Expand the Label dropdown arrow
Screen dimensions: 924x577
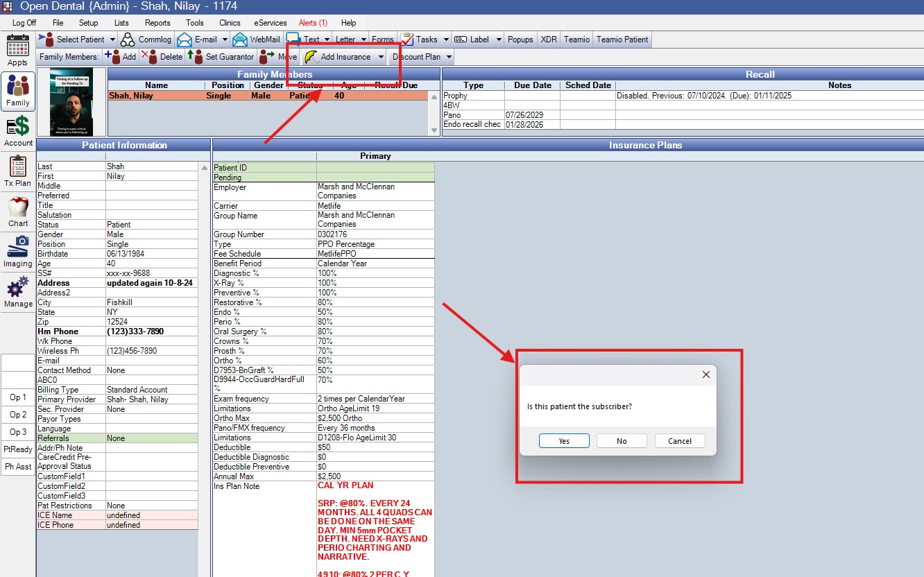(x=499, y=40)
